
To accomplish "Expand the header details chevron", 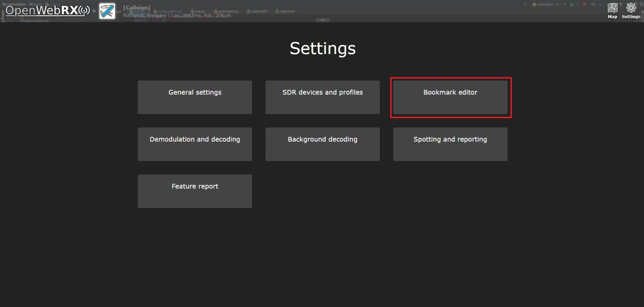I will click(322, 20).
